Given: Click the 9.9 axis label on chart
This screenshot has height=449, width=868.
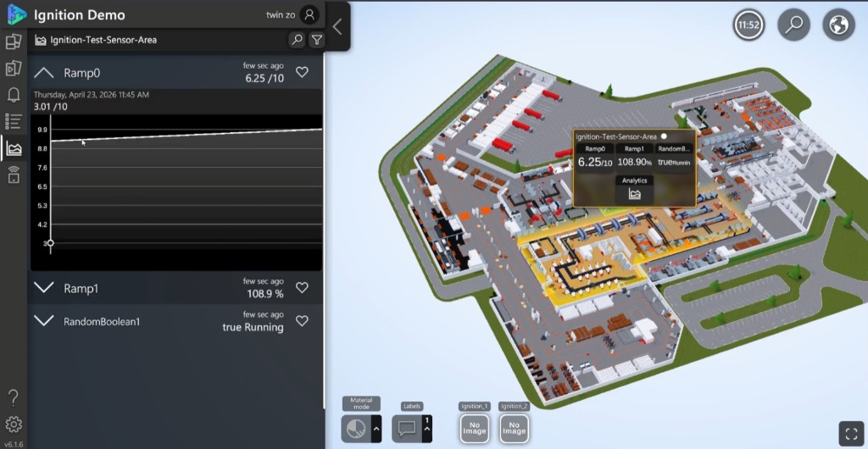Looking at the screenshot, I should pyautogui.click(x=42, y=130).
